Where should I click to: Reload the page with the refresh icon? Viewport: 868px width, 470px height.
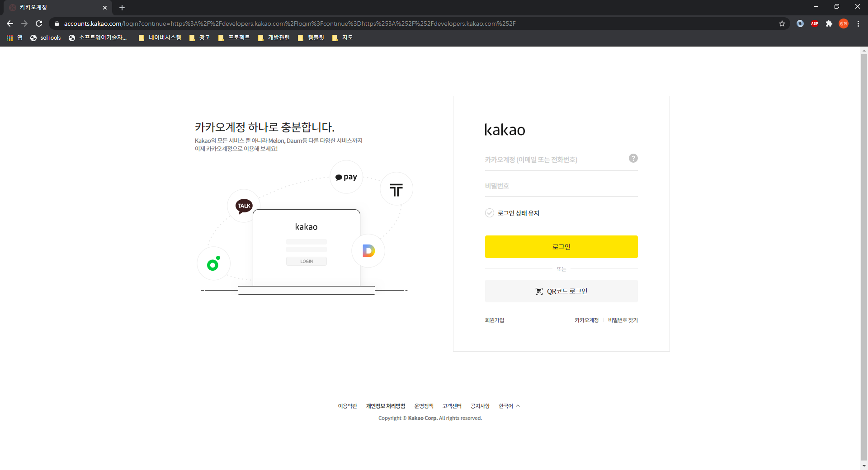click(x=39, y=23)
